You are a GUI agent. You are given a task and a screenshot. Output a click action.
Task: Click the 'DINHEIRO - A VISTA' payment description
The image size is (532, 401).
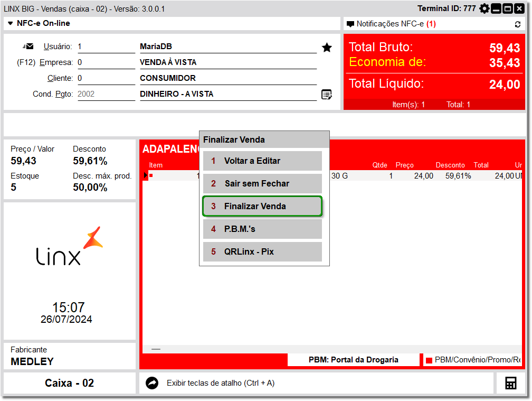point(176,94)
